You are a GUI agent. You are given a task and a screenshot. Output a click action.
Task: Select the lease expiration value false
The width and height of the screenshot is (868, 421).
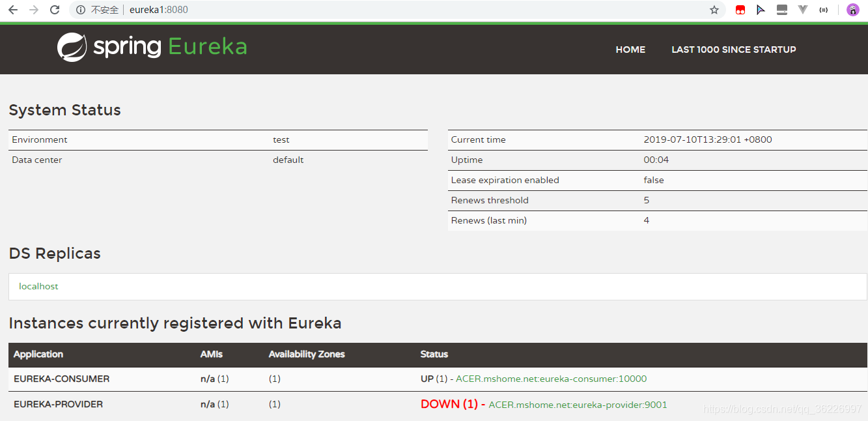[654, 180]
